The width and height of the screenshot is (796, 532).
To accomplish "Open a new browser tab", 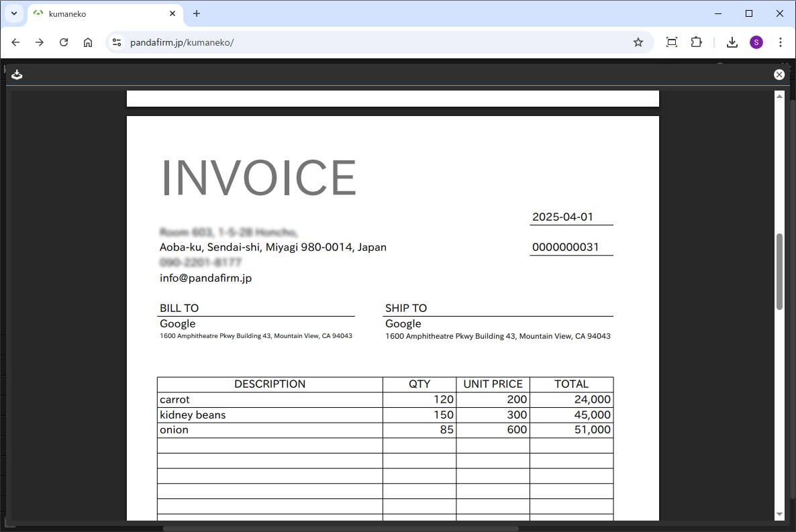I will pos(197,13).
